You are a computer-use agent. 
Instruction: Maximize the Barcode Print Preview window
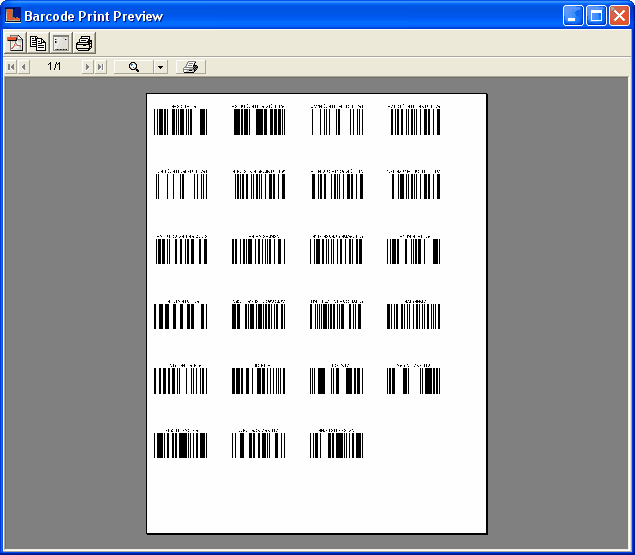click(596, 16)
